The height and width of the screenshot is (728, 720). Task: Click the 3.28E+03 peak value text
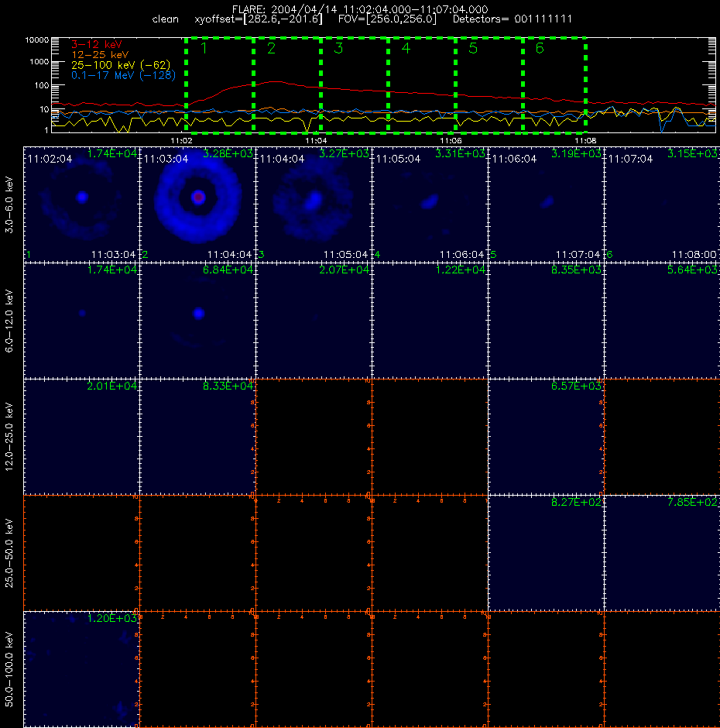pos(228,153)
